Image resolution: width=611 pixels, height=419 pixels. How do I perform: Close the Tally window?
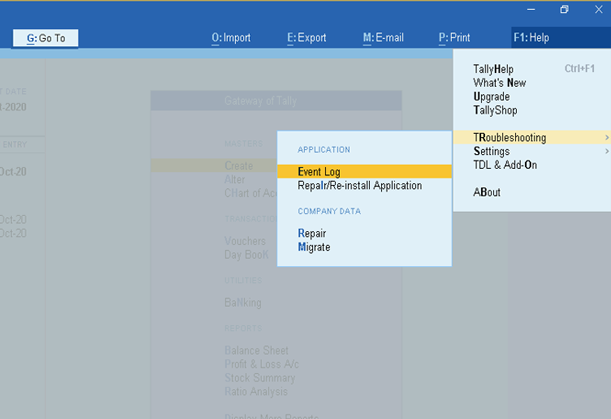coord(599,9)
